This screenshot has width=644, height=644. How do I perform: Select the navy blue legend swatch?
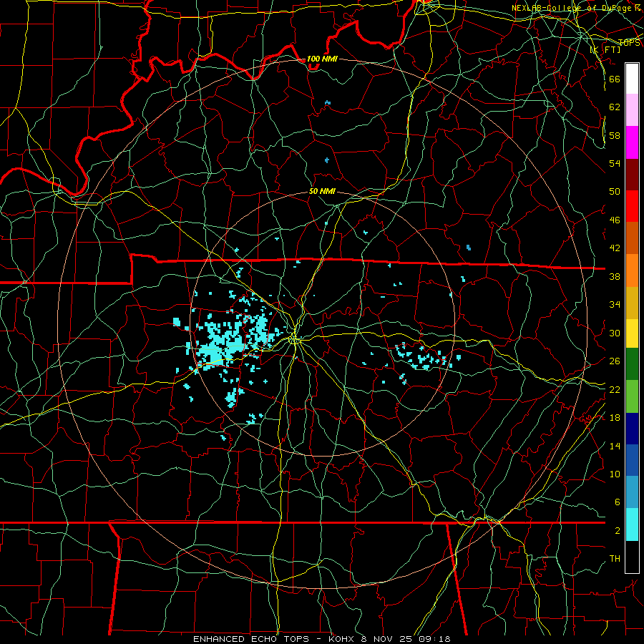[x=632, y=429]
